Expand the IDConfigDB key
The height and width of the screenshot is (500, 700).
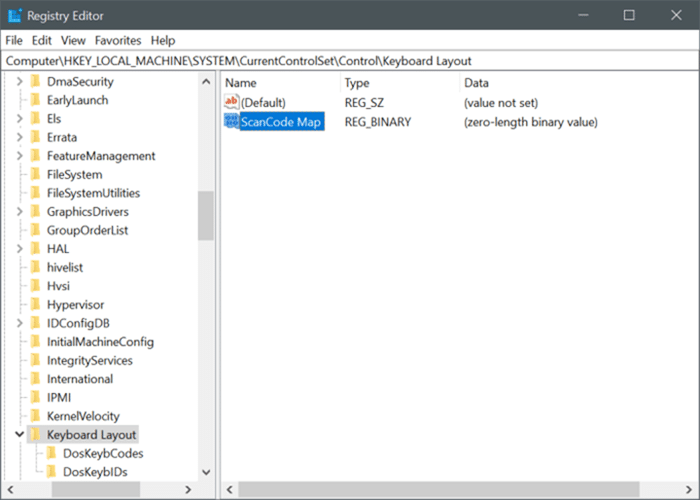pos(20,323)
